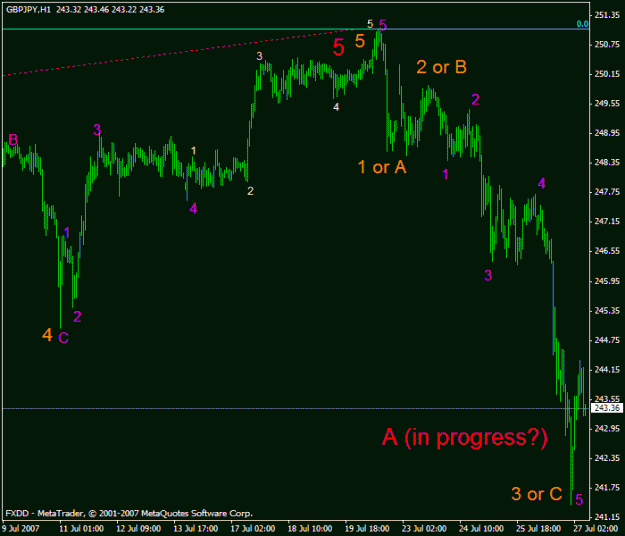Click the '27 Jul 02:00' time axis label
This screenshot has width=625, height=536.
tap(596, 529)
